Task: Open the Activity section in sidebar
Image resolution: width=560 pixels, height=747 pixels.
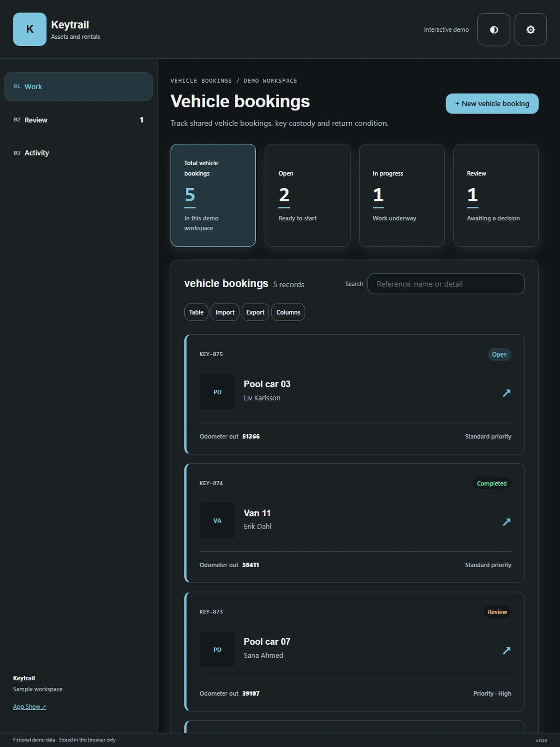Action: tap(78, 153)
